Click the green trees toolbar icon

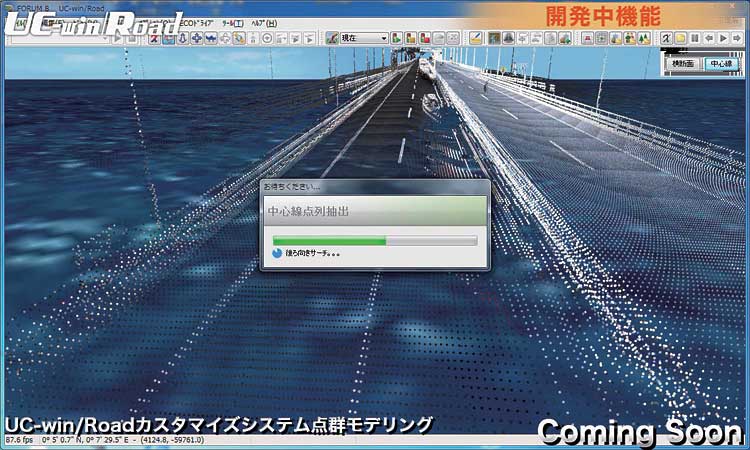(x=644, y=38)
